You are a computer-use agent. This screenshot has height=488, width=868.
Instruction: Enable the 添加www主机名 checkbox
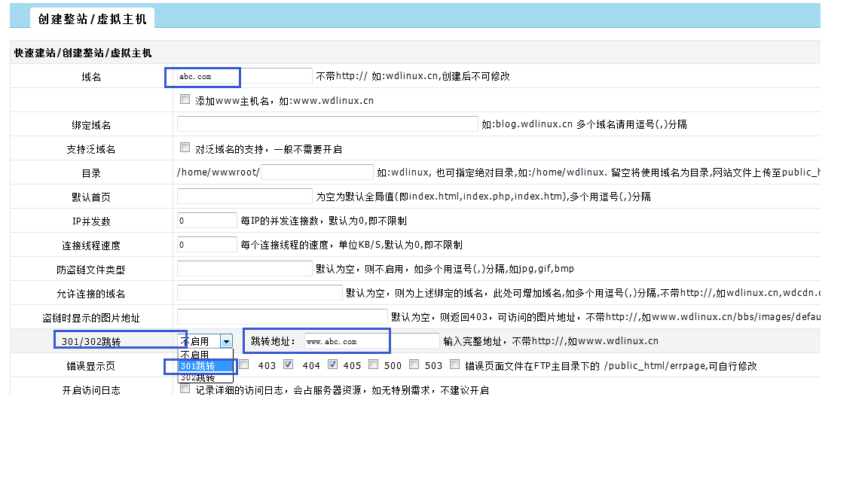click(185, 99)
